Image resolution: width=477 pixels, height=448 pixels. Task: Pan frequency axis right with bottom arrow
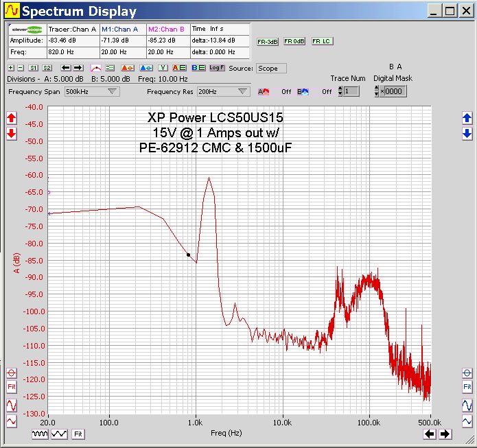445,434
